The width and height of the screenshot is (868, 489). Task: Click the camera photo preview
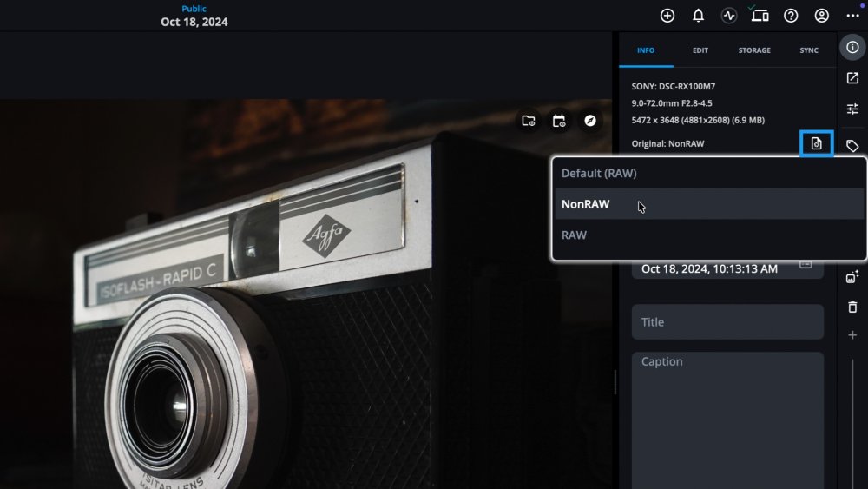click(306, 294)
